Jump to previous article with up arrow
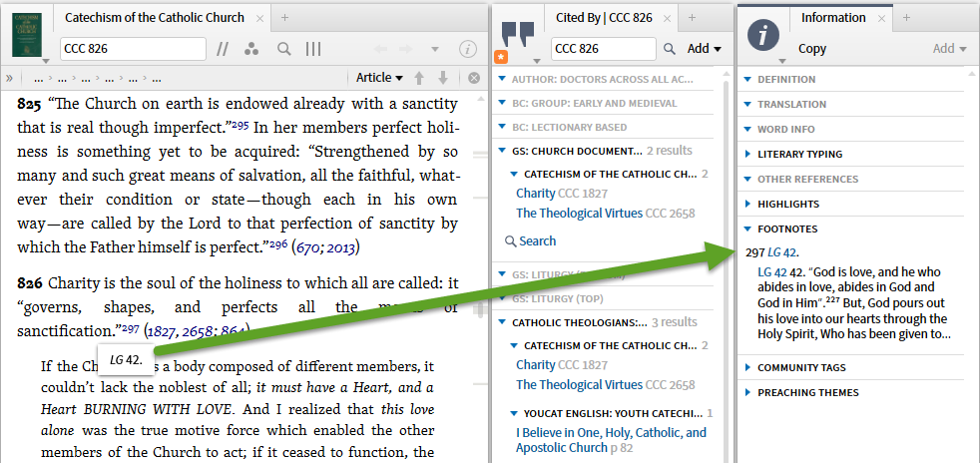 tap(419, 78)
